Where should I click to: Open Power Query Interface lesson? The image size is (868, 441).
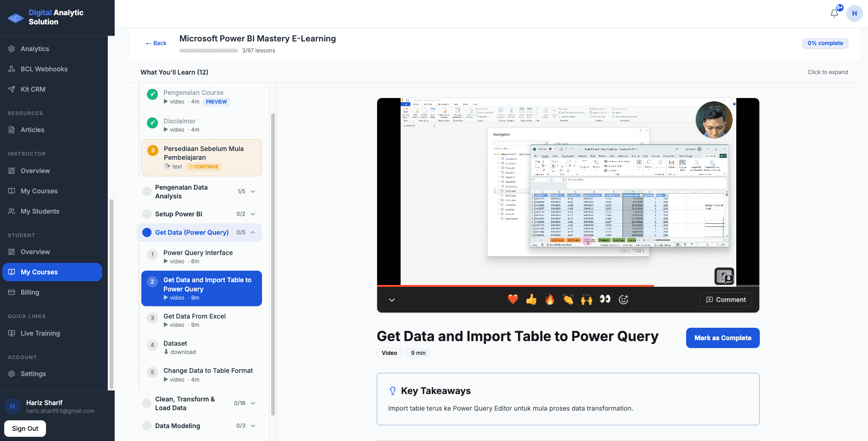coord(202,257)
